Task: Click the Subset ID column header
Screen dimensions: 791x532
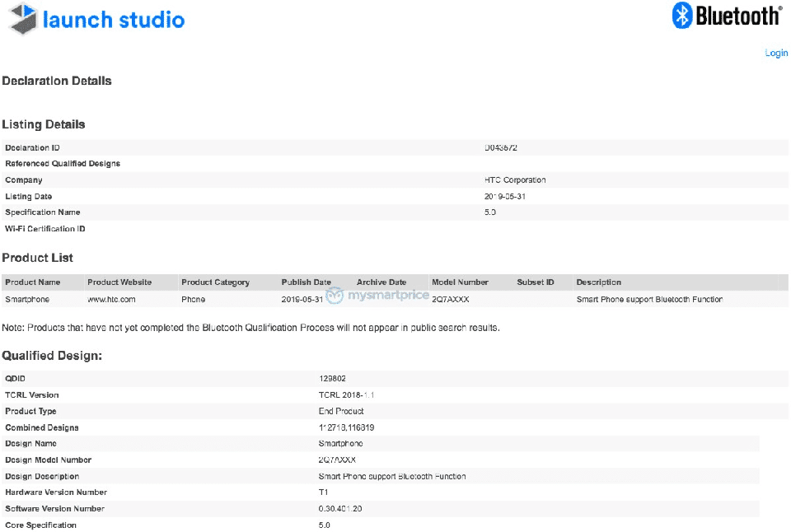Action: (536, 282)
